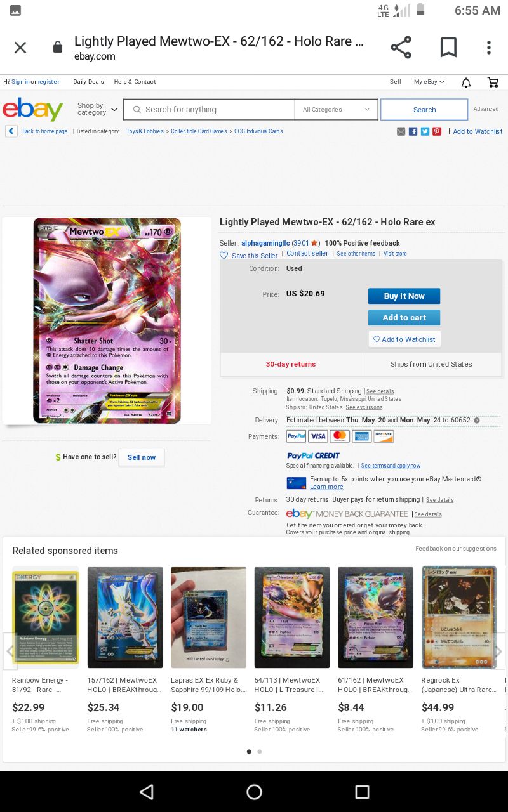The image size is (508, 812).
Task: Toggle the Add to Watchlist heart button
Action: 404,339
